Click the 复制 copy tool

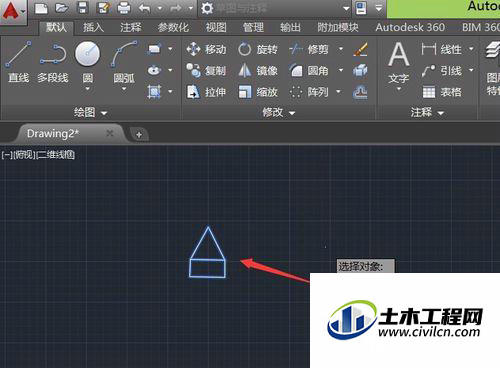[206, 70]
